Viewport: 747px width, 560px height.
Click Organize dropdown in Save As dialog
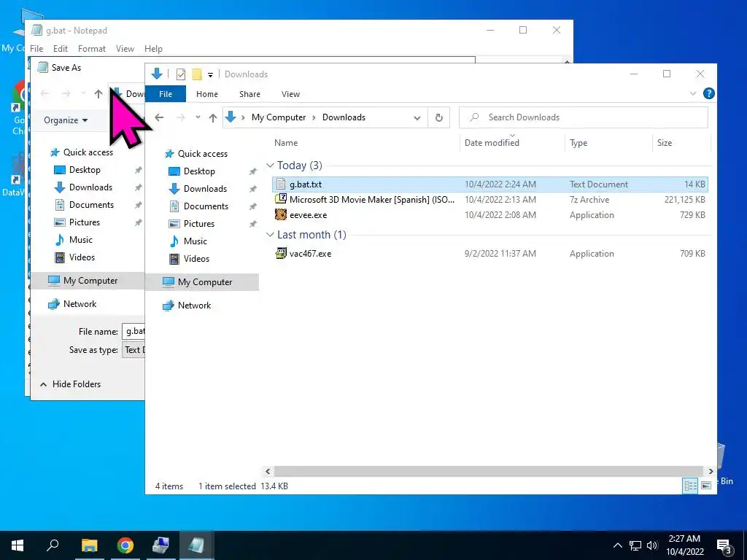(66, 120)
